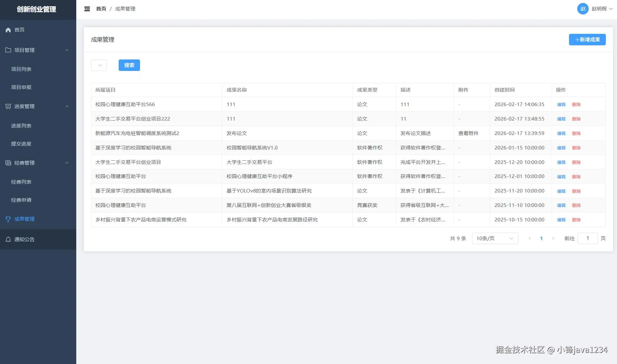
Task: Open the 10条/页 page size dropdown
Action: [495, 238]
